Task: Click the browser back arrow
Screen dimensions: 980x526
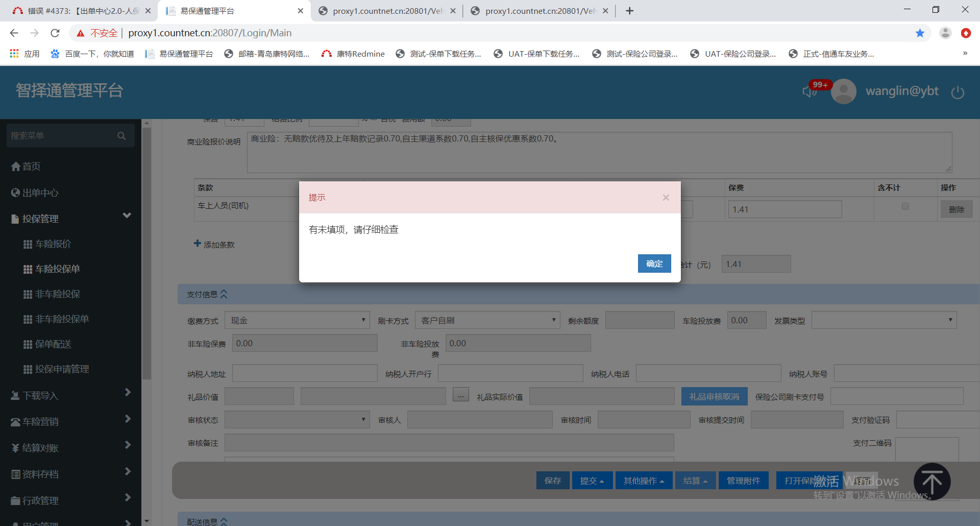Action: (14, 33)
